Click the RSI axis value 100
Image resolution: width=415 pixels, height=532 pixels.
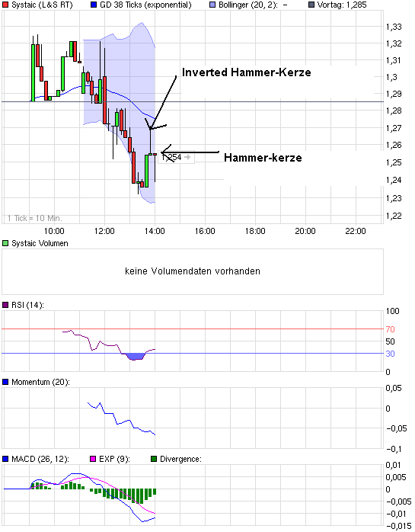[393, 311]
